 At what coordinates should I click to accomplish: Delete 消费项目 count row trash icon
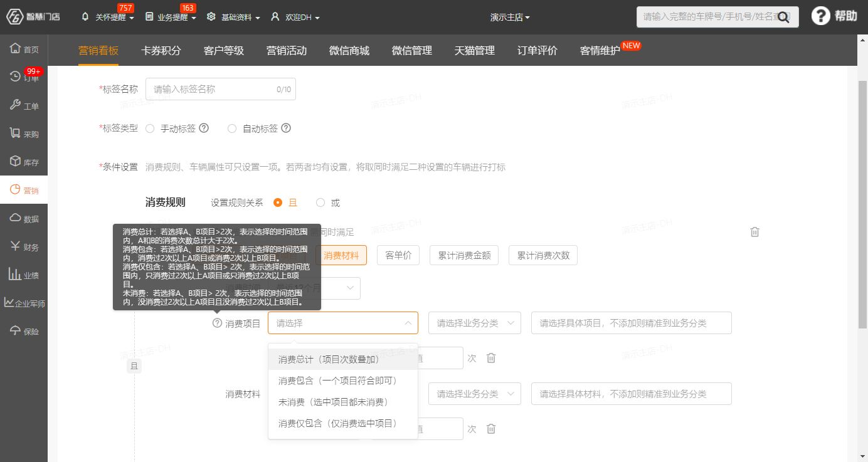pyautogui.click(x=491, y=358)
